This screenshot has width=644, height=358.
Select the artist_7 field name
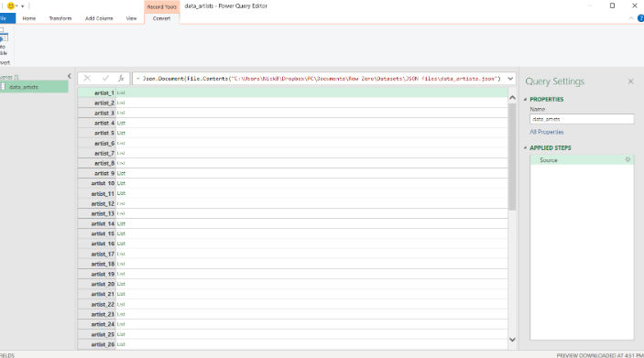pos(104,153)
